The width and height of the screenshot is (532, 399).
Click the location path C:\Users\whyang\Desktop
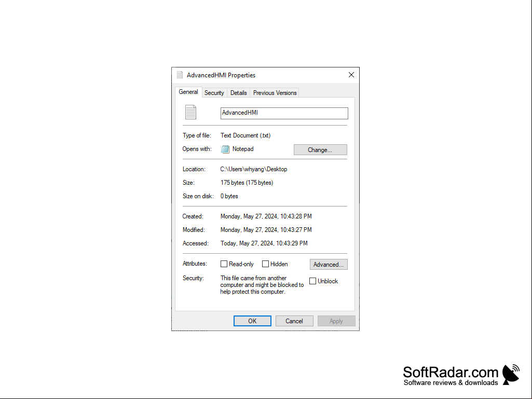[x=254, y=169]
